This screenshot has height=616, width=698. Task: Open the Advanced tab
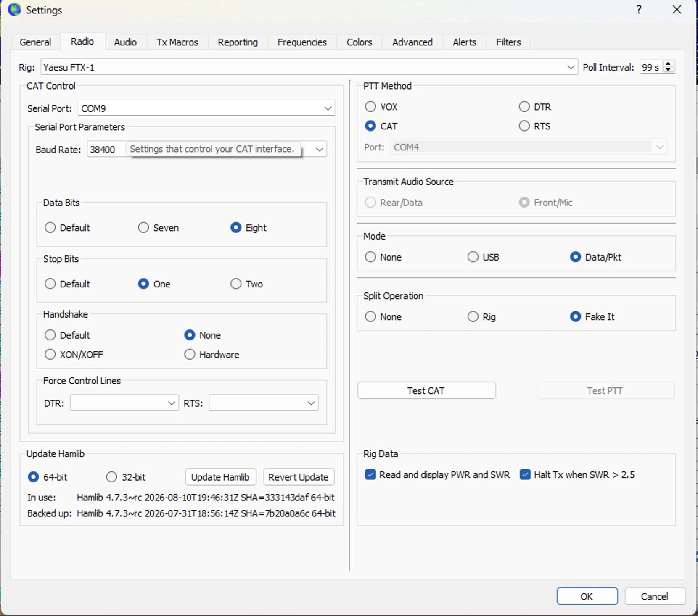point(412,42)
